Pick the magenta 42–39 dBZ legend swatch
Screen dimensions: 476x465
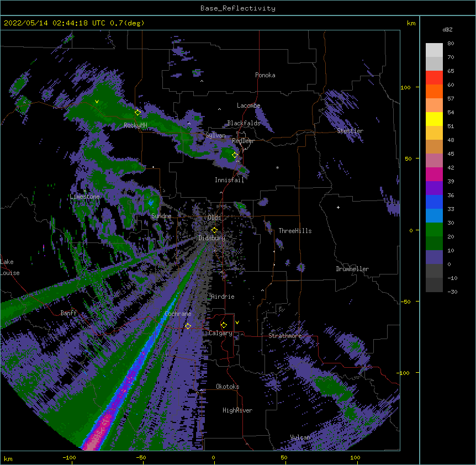point(434,175)
